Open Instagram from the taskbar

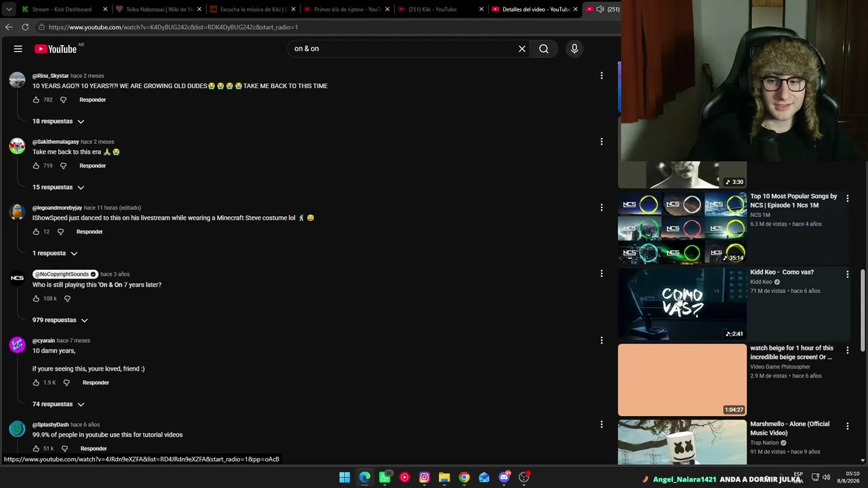point(425,477)
